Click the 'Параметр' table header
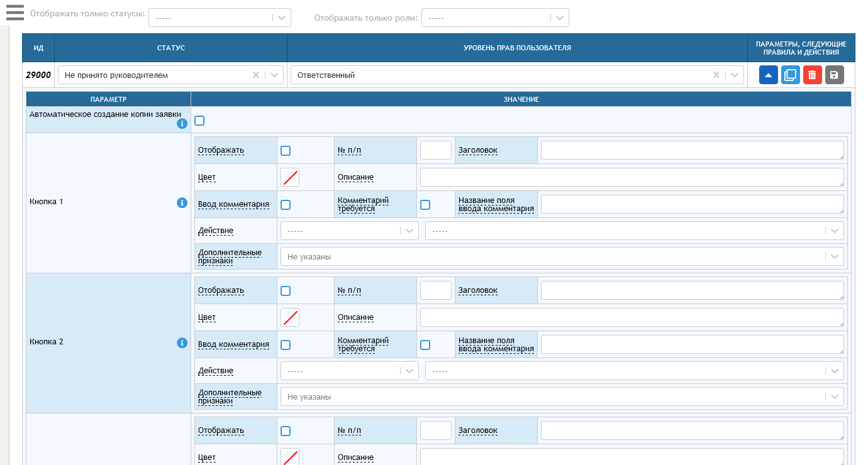This screenshot has width=868, height=465. click(x=108, y=99)
